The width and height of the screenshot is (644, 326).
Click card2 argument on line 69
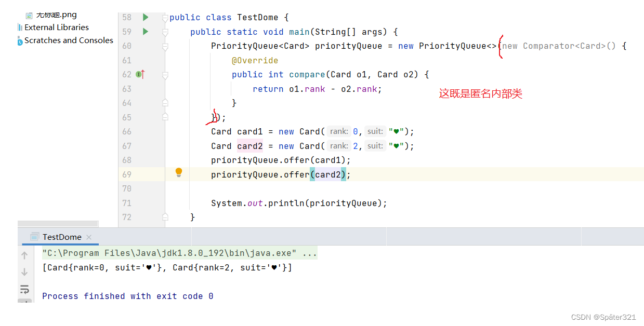coord(328,175)
